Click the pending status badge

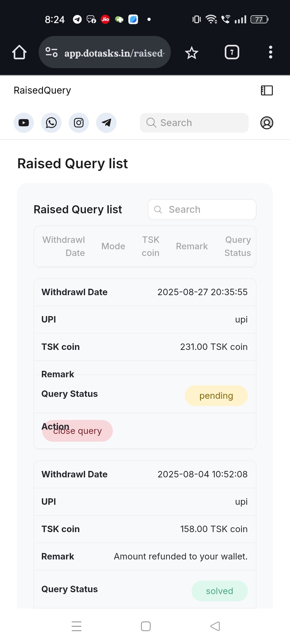tap(216, 396)
